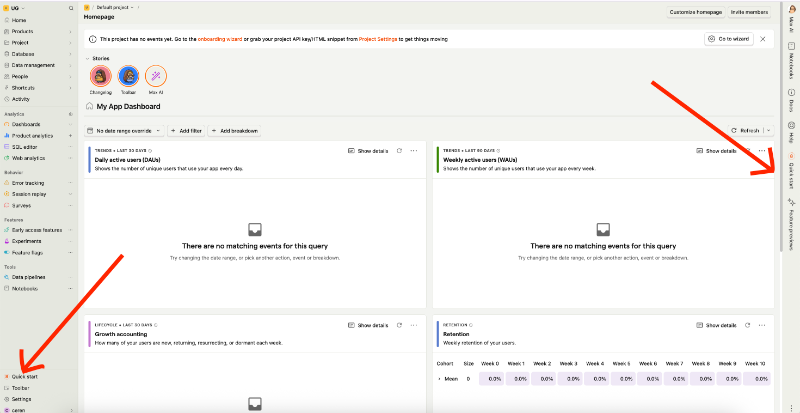This screenshot has width=800, height=413.
Task: Add a new Product analytics insight with plus icon
Action: tap(70, 136)
